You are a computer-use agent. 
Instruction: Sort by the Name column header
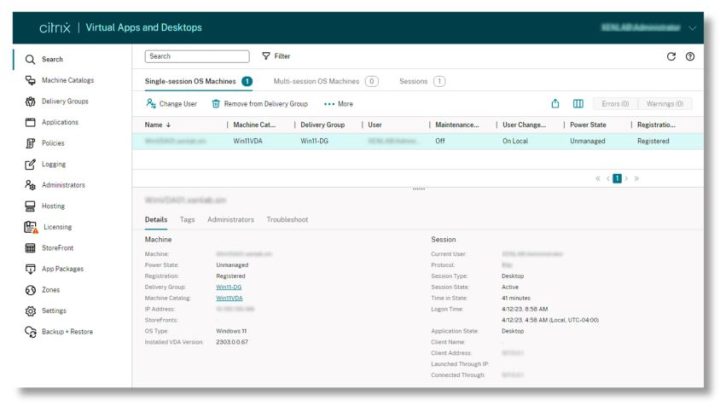point(154,125)
